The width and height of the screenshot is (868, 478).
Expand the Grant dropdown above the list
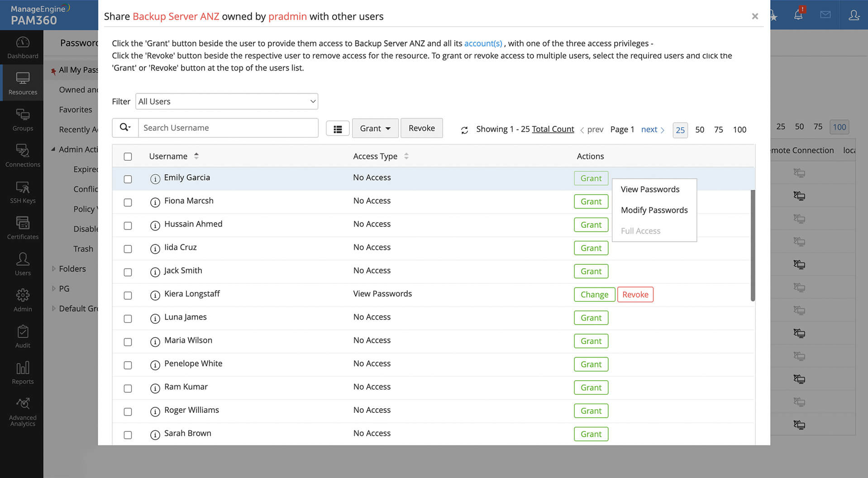click(375, 129)
